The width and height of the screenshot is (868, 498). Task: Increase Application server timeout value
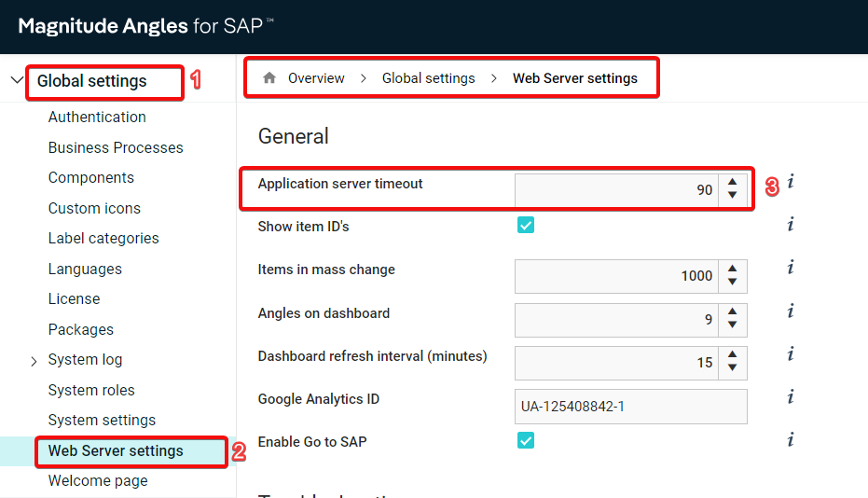tap(733, 182)
